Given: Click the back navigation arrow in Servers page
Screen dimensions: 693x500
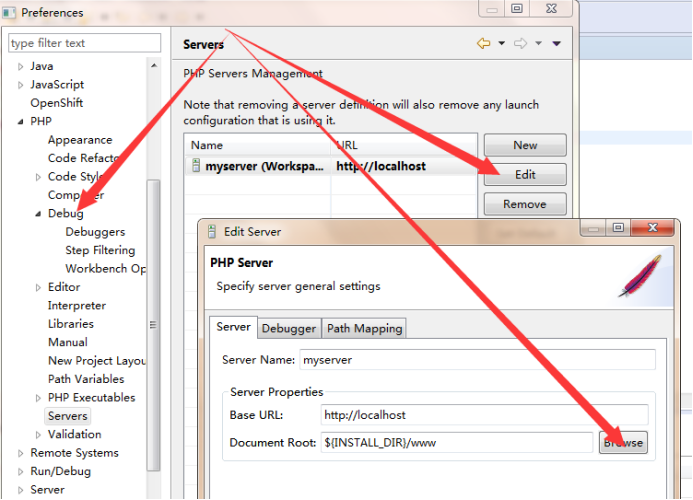Looking at the screenshot, I should click(x=484, y=43).
